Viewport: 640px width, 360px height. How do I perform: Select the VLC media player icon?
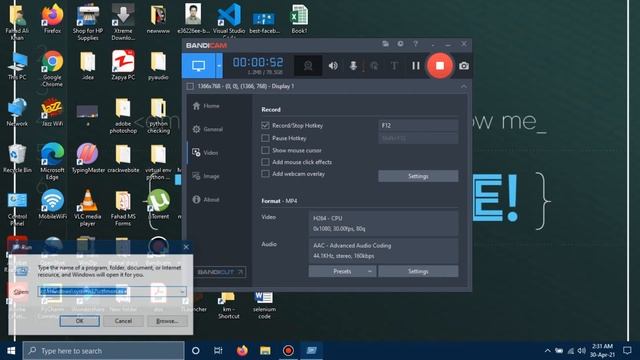[87, 208]
